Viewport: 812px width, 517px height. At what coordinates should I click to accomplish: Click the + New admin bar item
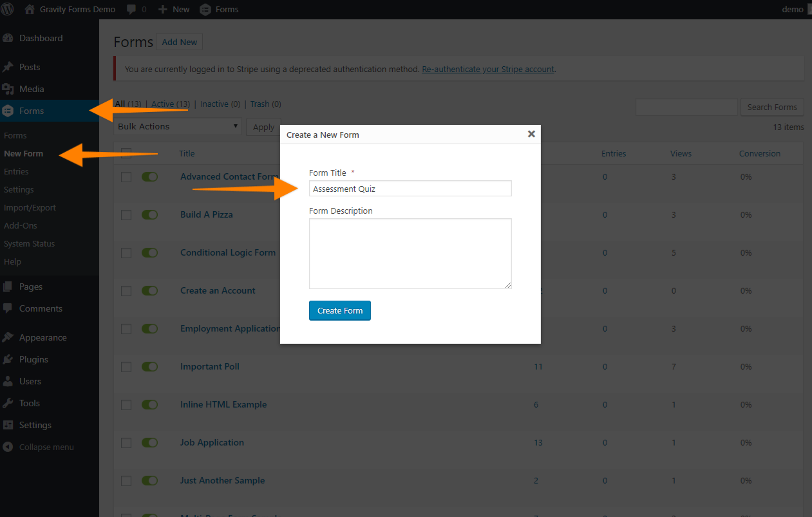click(x=174, y=9)
